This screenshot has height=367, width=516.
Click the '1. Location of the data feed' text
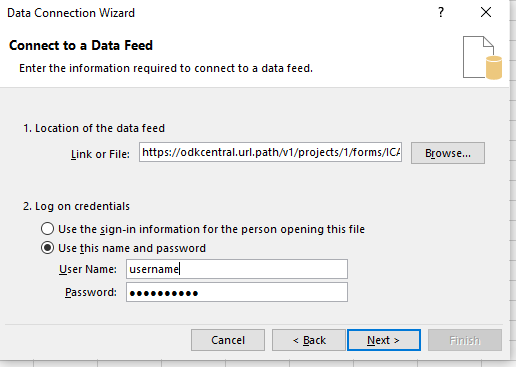pos(94,128)
